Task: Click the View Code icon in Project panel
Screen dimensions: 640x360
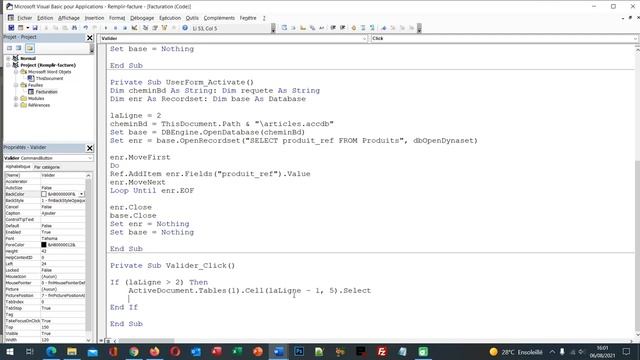Action: coord(9,48)
